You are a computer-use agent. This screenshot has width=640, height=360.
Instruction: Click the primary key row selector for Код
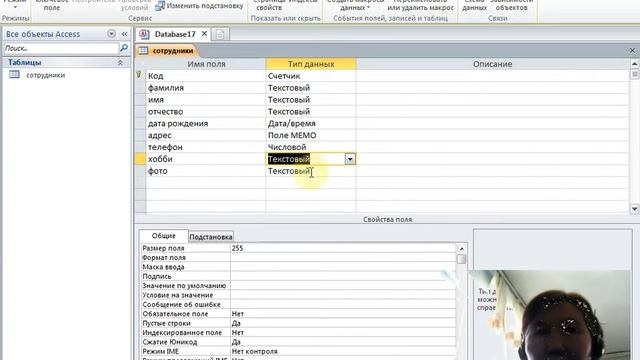140,76
